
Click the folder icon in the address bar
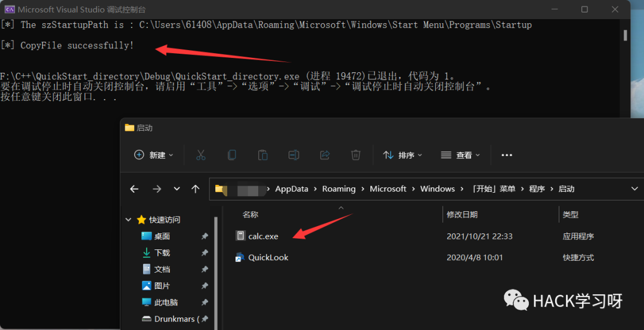tap(219, 189)
